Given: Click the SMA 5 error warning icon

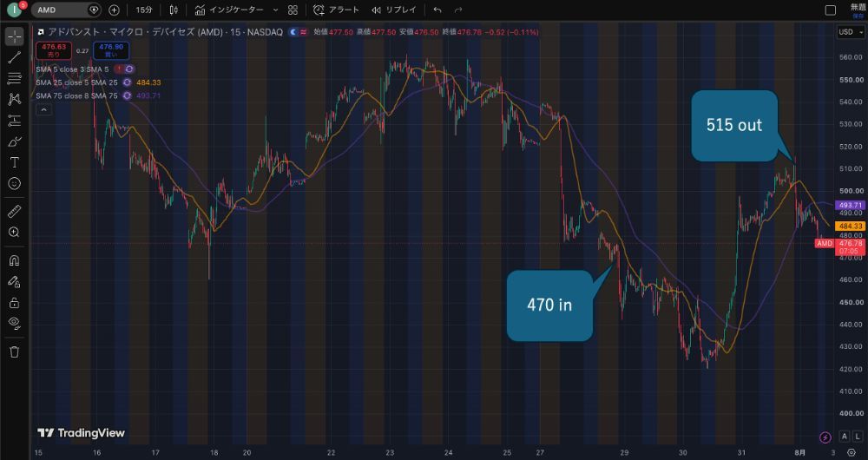Looking at the screenshot, I should pyautogui.click(x=118, y=69).
